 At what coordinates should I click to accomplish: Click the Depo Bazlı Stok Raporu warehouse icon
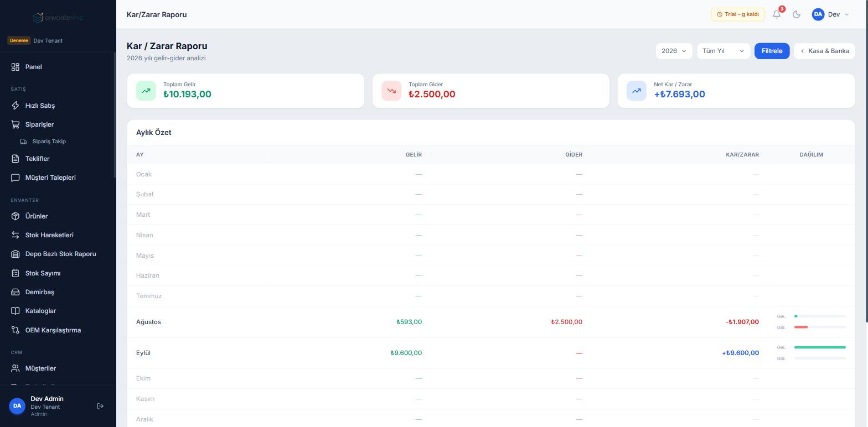[x=15, y=254]
